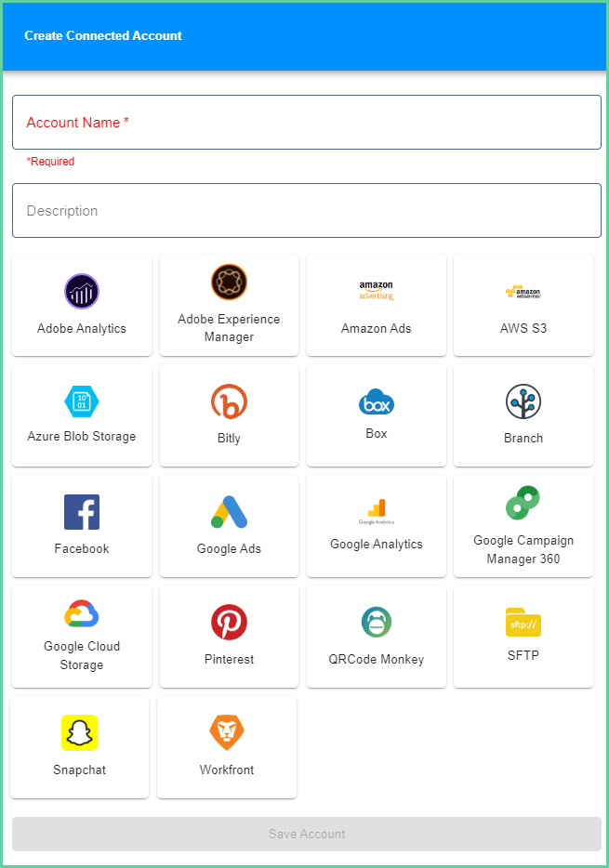Screen dimensions: 609x868
Task: Click the red *Required hint text
Action: click(x=50, y=161)
